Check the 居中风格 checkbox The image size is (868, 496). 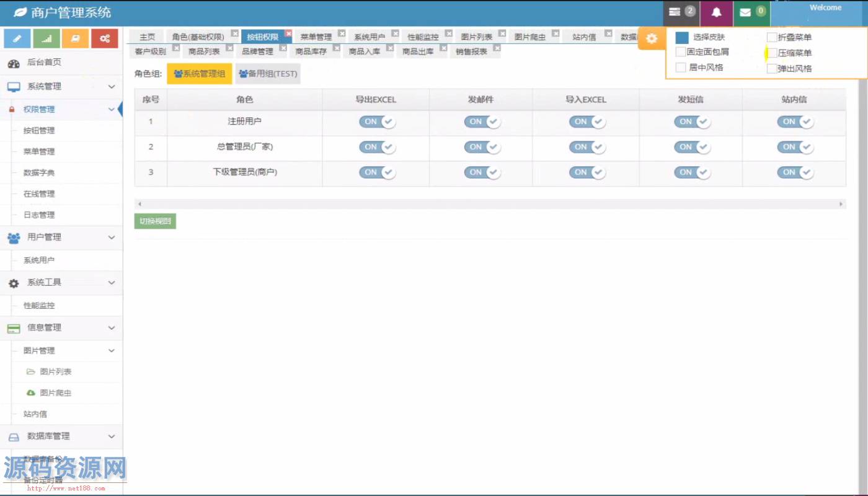click(681, 68)
